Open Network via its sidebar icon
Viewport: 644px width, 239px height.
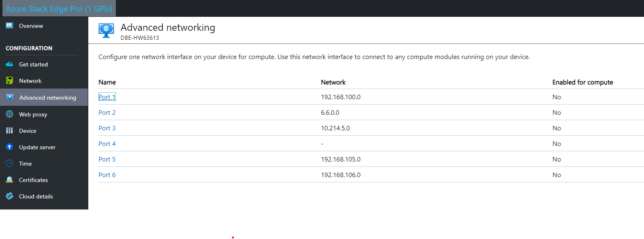[x=9, y=81]
